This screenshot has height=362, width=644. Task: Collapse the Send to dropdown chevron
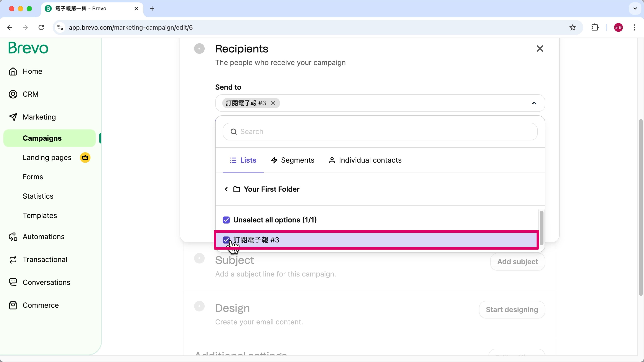(534, 103)
